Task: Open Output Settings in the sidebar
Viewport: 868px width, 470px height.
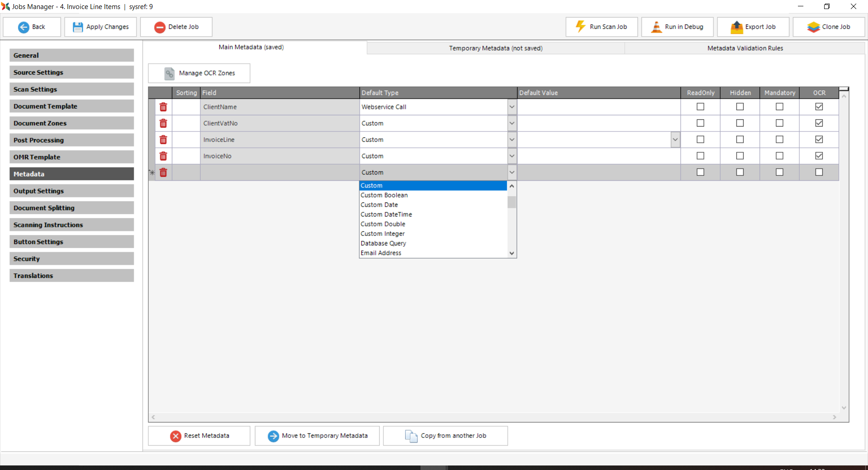Action: tap(71, 191)
